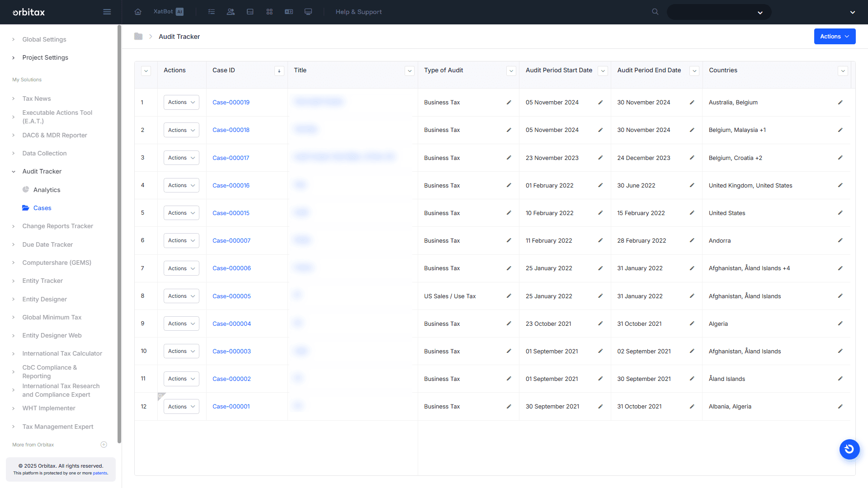
Task: Click the sidebar vertical scrollbar
Action: pos(119,234)
